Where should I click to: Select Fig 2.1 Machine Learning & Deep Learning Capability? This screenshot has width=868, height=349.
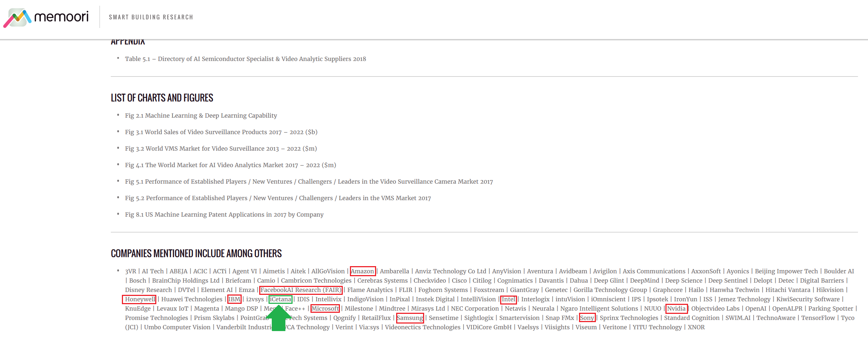coord(201,115)
